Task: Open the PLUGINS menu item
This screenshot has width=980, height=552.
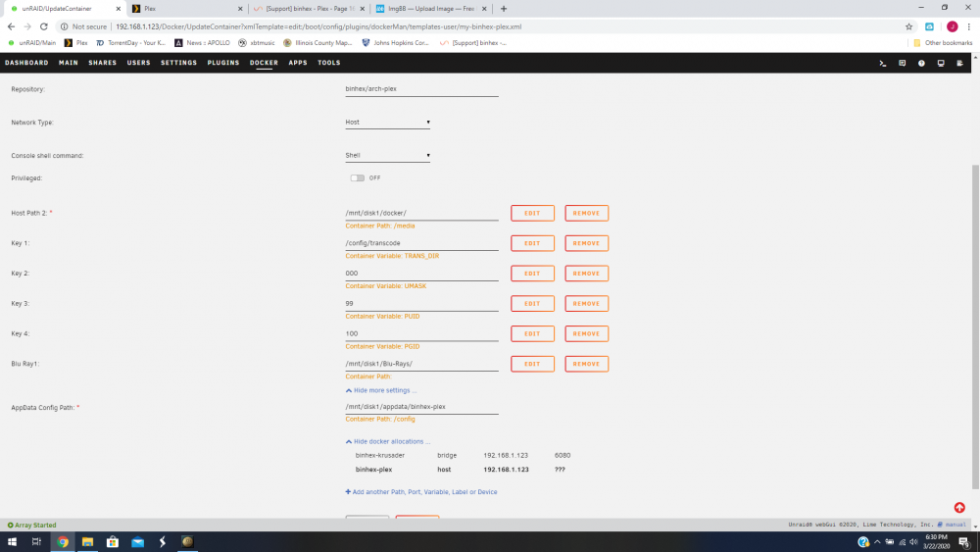Action: (x=223, y=63)
